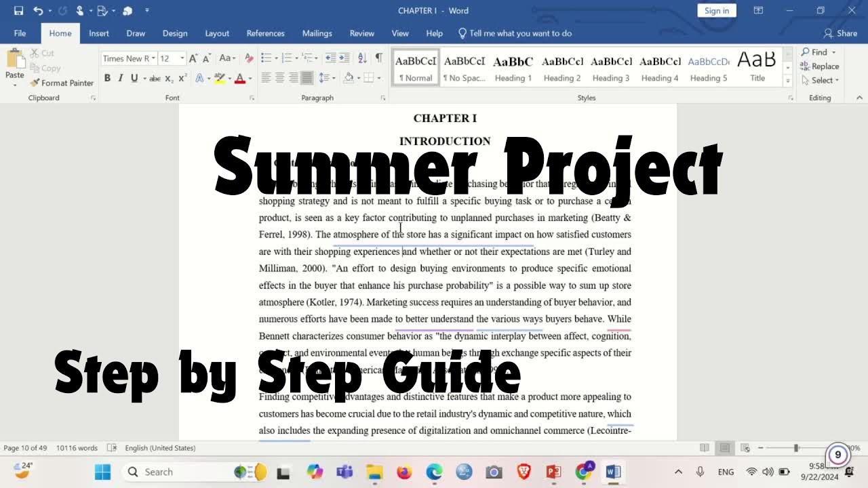This screenshot has height=488, width=868.
Task: Switch to the Review tab
Action: coord(361,33)
